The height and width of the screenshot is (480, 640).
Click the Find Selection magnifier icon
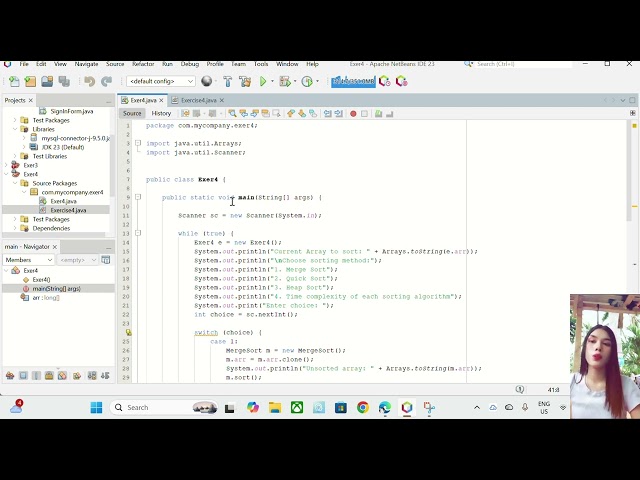tap(232, 113)
